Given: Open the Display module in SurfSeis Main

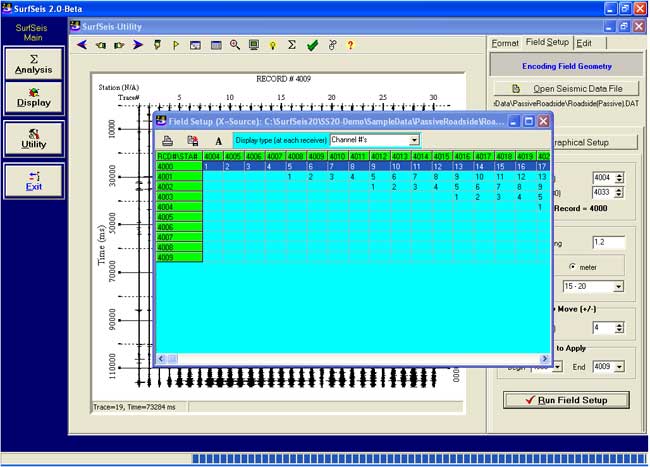Looking at the screenshot, I should (34, 97).
